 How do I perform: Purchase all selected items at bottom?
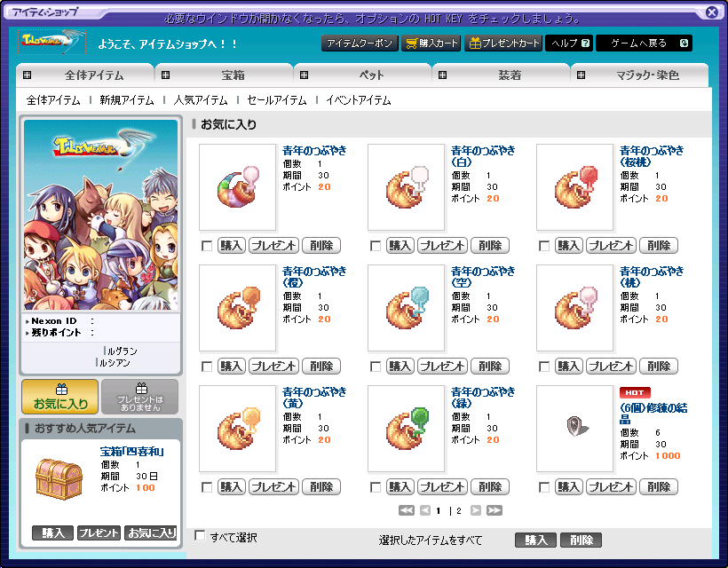click(535, 540)
